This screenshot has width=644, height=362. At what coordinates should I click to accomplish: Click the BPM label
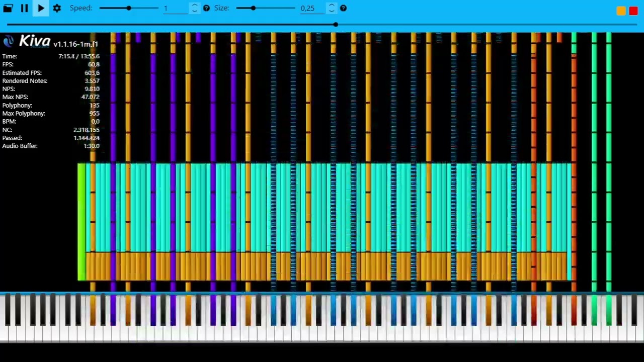[x=9, y=121]
